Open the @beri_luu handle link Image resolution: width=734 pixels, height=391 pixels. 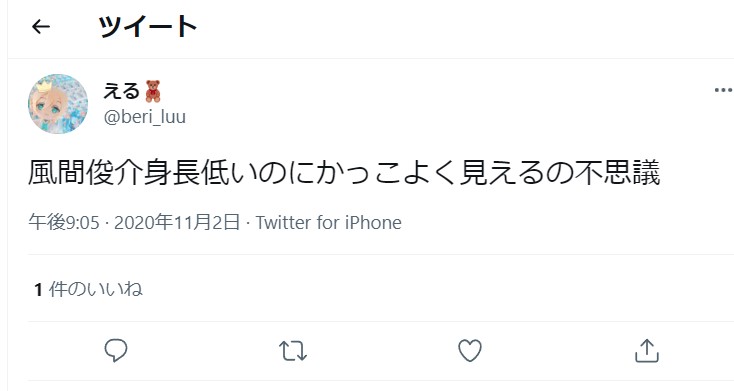coord(145,117)
